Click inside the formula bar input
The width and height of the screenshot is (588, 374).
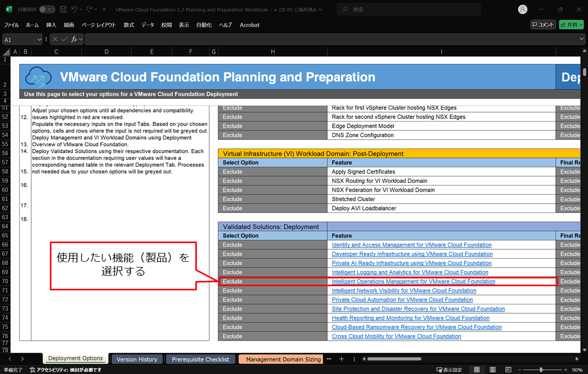[332, 39]
